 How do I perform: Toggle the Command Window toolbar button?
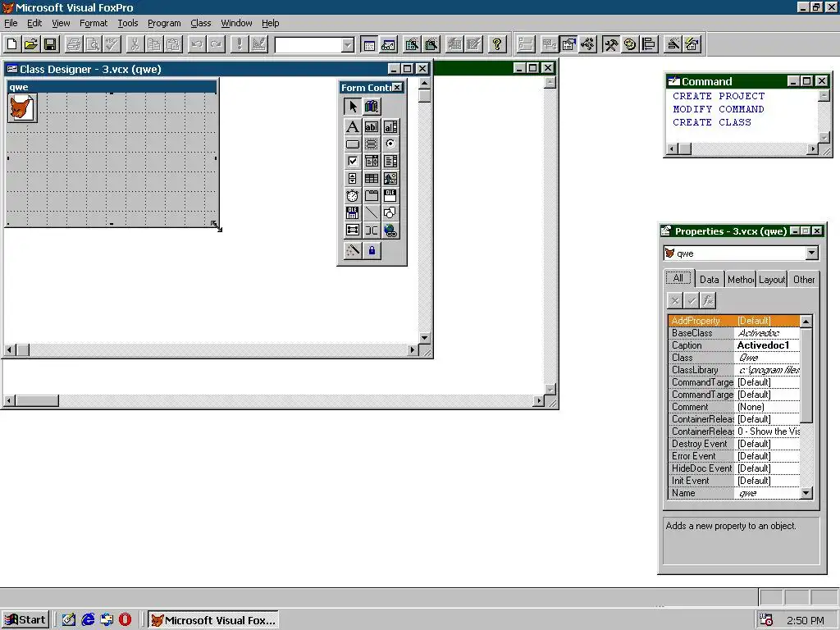[x=369, y=44]
